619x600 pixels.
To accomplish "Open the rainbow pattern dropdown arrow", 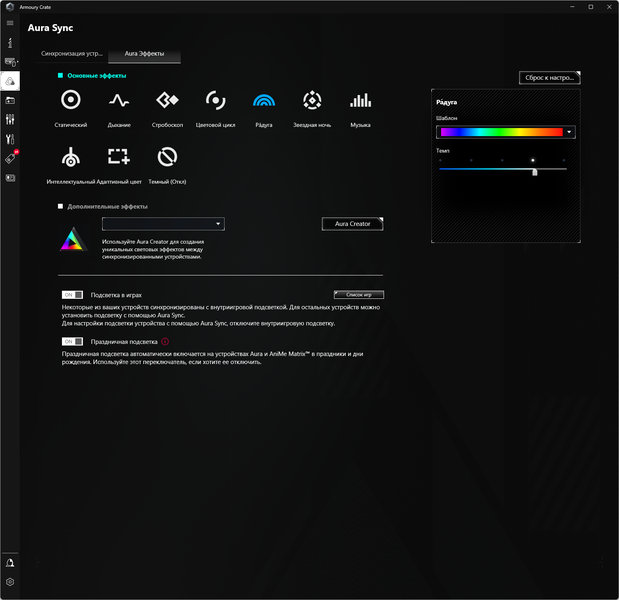I will (569, 132).
